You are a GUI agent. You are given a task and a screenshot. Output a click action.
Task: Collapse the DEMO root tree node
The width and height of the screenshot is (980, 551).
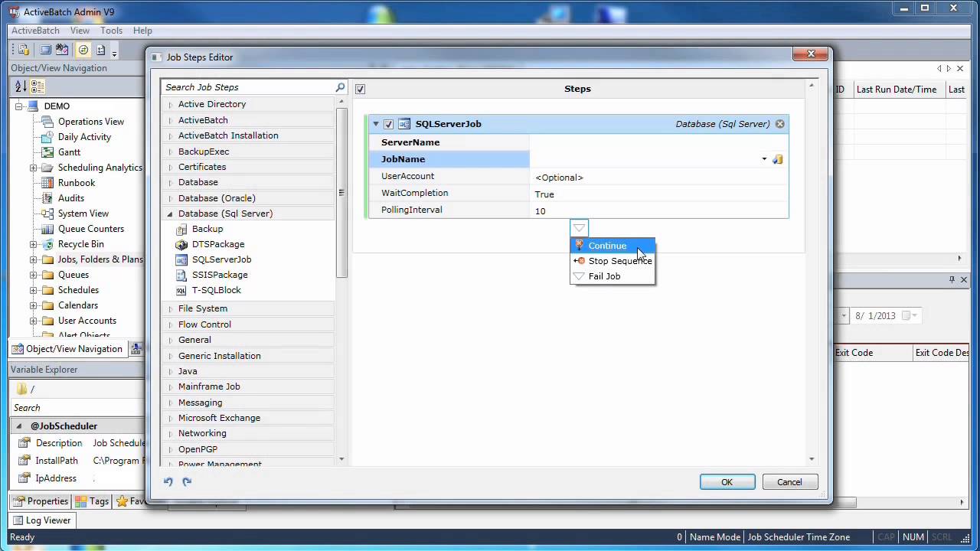(18, 106)
